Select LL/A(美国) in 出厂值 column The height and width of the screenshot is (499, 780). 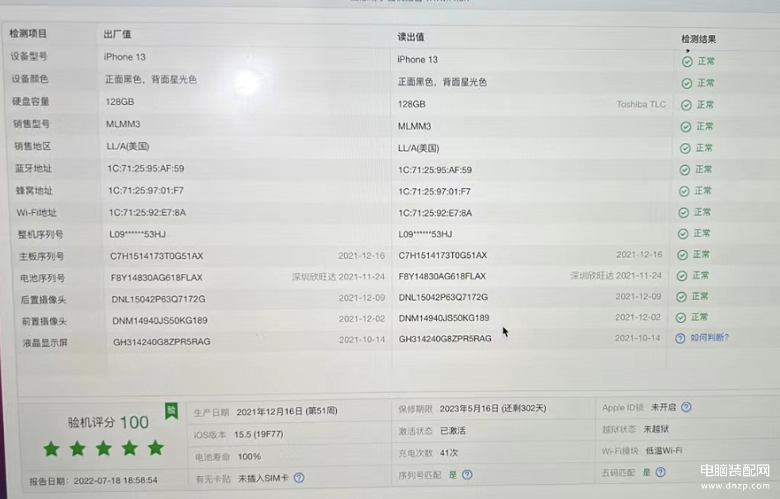pos(128,146)
